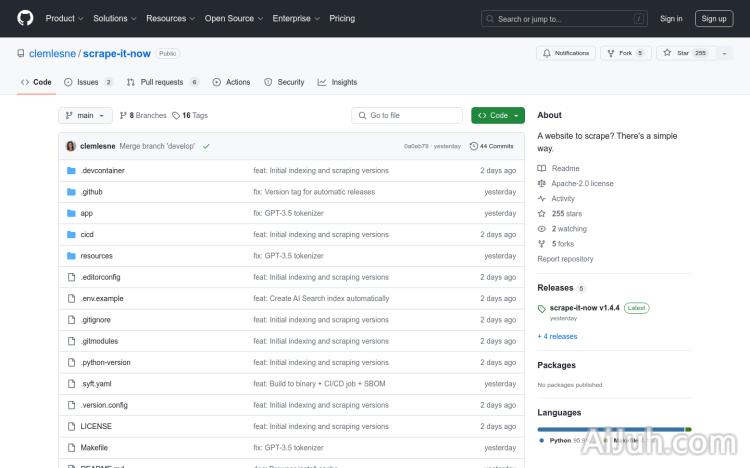Click the Sign up button
The height and width of the screenshot is (468, 750).
[x=714, y=18]
